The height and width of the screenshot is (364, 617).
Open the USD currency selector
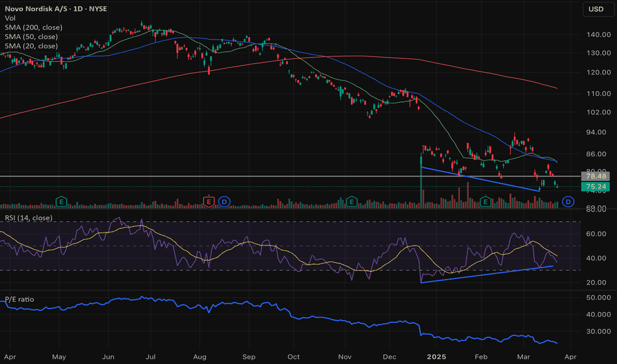598,9
